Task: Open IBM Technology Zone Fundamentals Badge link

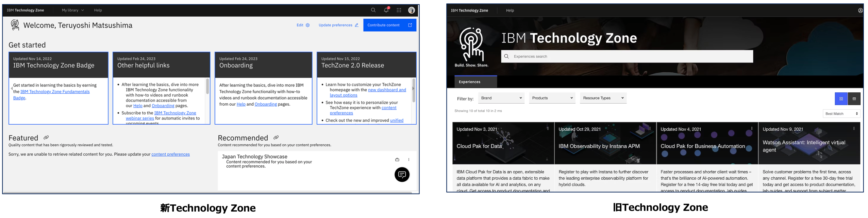Action: 51,95
